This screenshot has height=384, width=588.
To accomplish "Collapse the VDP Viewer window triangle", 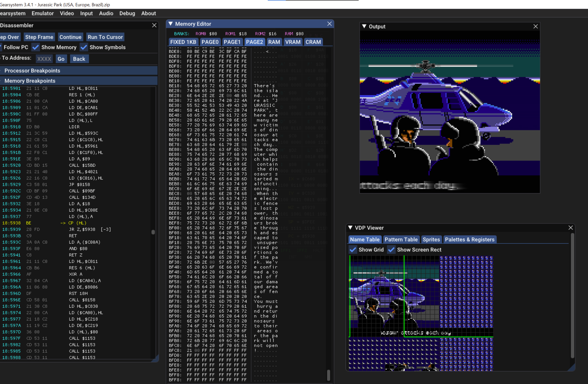I will [350, 228].
